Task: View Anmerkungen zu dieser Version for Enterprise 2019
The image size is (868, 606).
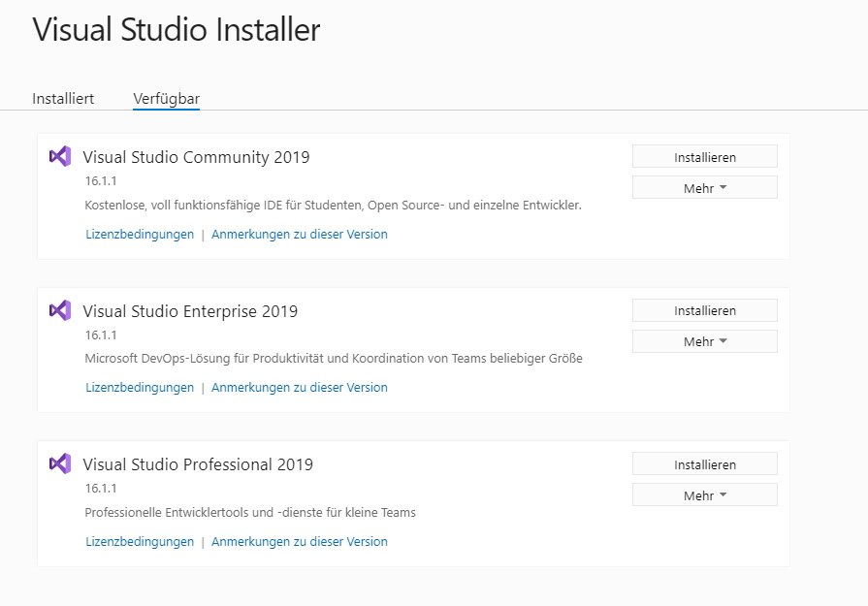Action: click(x=298, y=387)
